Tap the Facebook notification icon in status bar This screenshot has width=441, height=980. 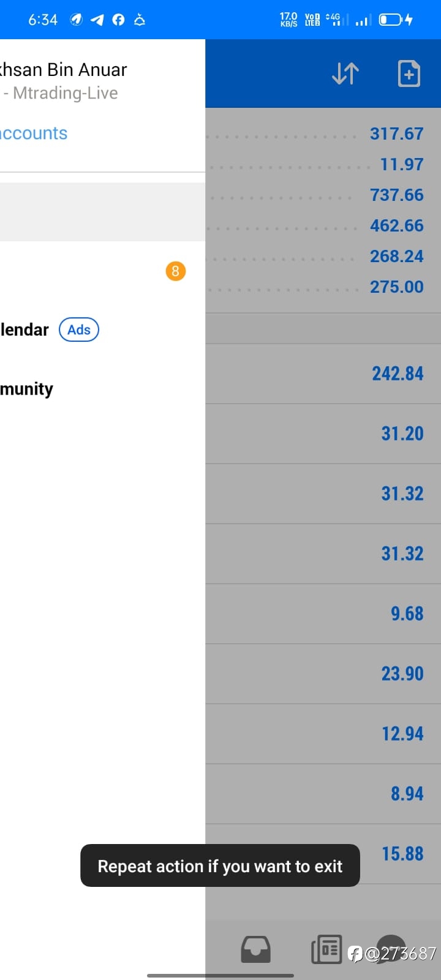coord(118,20)
